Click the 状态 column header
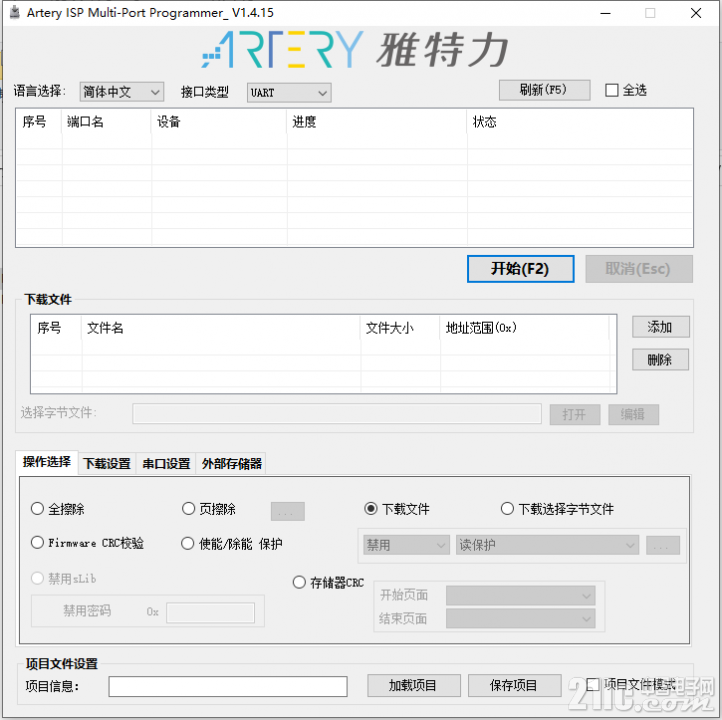Viewport: 722px width, 720px height. tap(580, 122)
